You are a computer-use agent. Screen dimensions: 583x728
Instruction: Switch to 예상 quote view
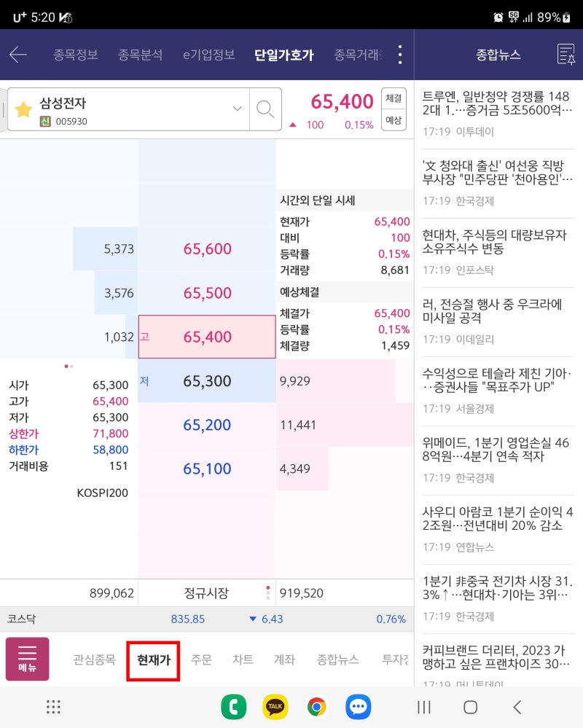point(394,121)
